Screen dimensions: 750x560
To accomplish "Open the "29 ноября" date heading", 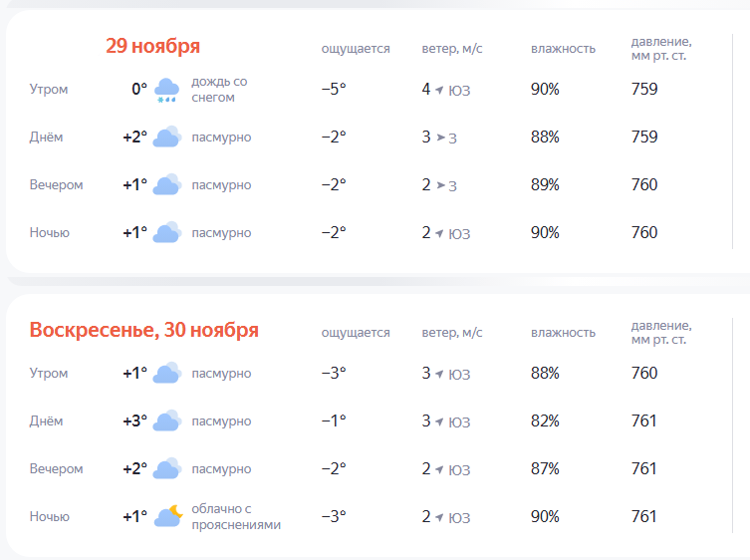I will [x=152, y=46].
